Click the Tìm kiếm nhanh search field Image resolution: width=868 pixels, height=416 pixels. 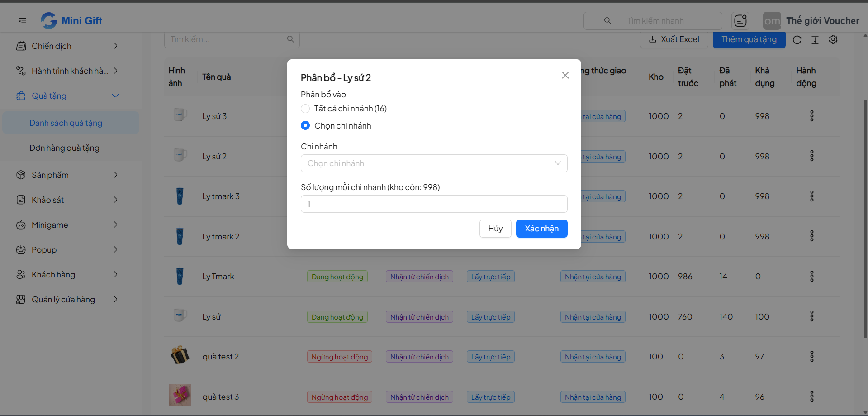click(x=653, y=21)
